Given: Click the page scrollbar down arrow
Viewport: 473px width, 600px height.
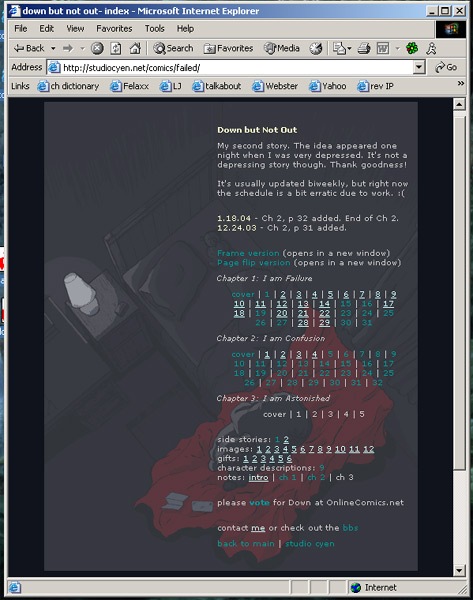Looking at the screenshot, I should click(x=459, y=571).
